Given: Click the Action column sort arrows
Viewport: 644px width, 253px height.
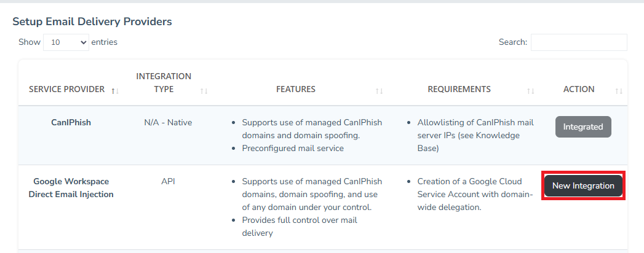Looking at the screenshot, I should [x=619, y=91].
